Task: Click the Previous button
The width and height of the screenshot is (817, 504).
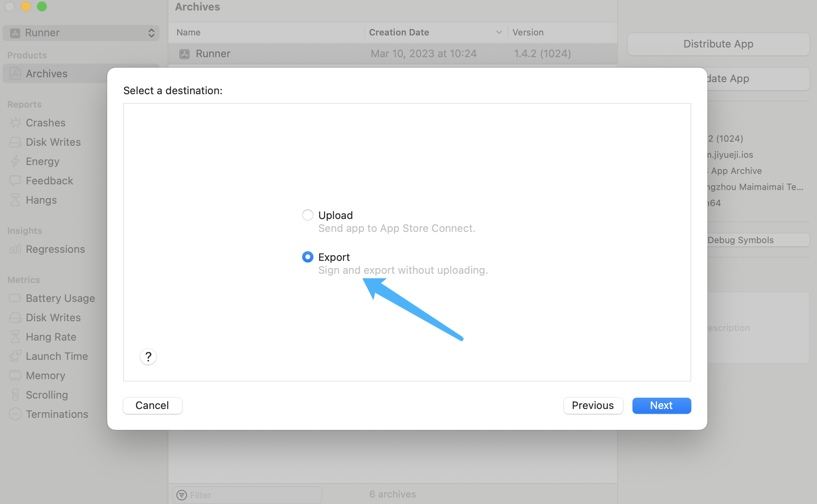Action: [x=593, y=405]
